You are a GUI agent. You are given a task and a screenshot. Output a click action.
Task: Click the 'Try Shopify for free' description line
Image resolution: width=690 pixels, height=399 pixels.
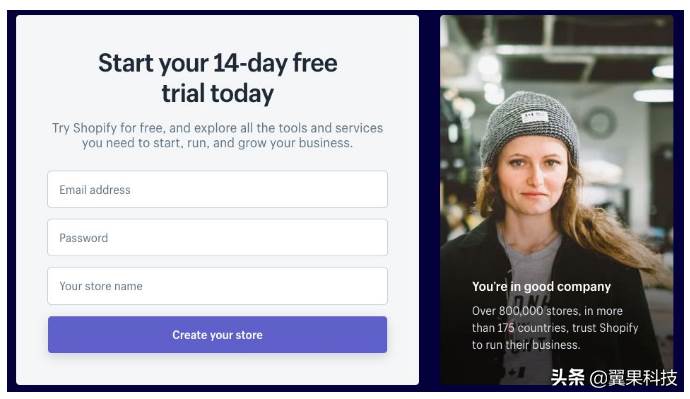coord(217,128)
